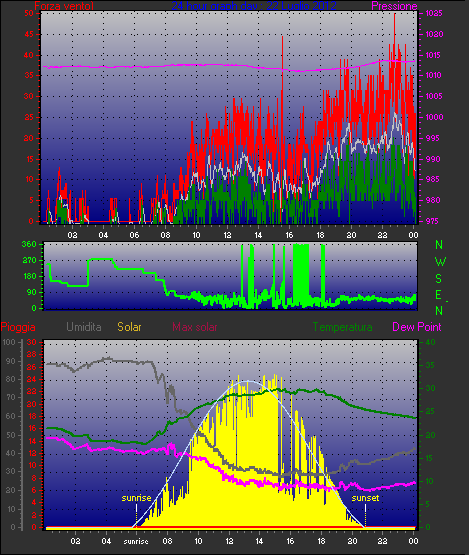The width and height of the screenshot is (469, 555).
Task: Select the green 'Temperatura' legend label
Action: [342, 327]
